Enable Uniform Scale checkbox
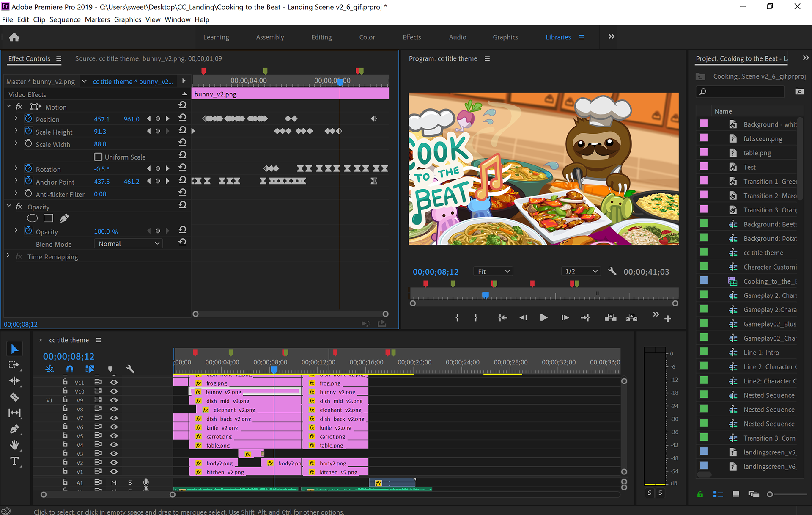 point(98,157)
